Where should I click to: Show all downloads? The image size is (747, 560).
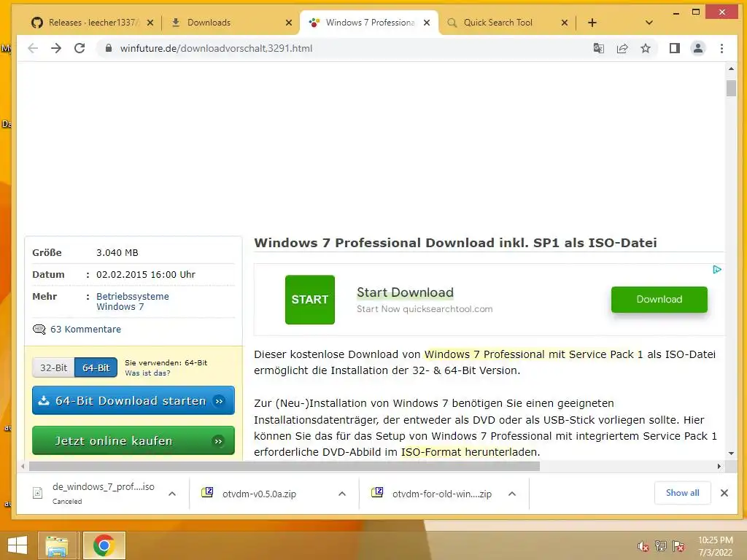click(x=682, y=493)
